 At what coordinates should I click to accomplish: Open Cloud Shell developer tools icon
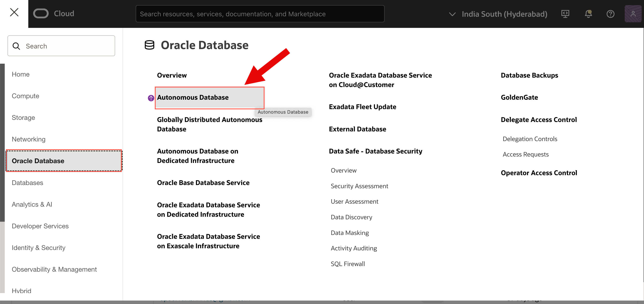[x=565, y=14]
